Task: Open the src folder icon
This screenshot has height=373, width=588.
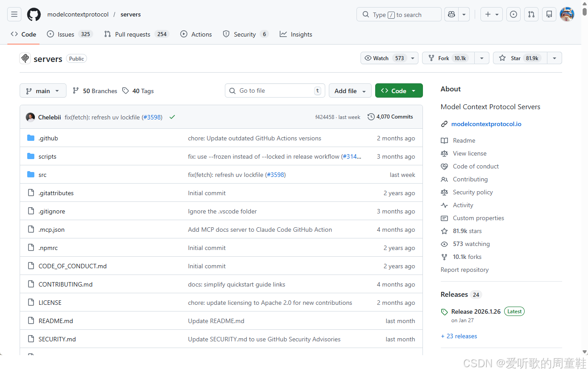Action: point(31,175)
